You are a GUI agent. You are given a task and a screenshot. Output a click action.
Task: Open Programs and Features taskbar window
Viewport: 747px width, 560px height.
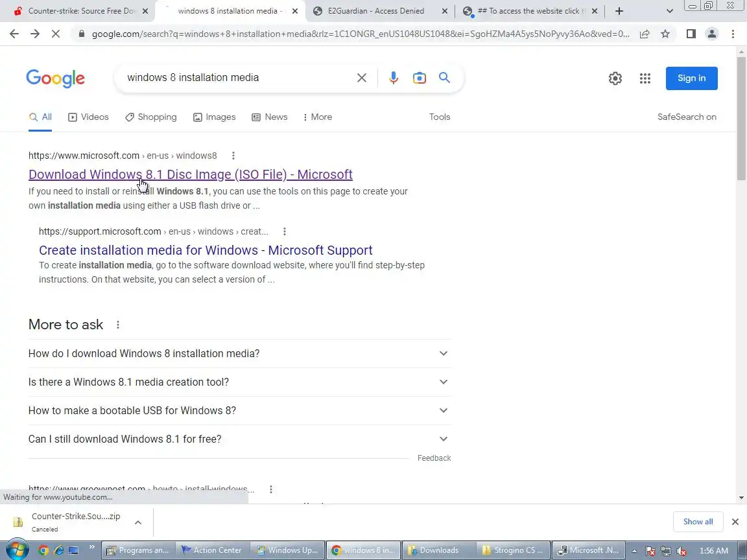pos(138,550)
